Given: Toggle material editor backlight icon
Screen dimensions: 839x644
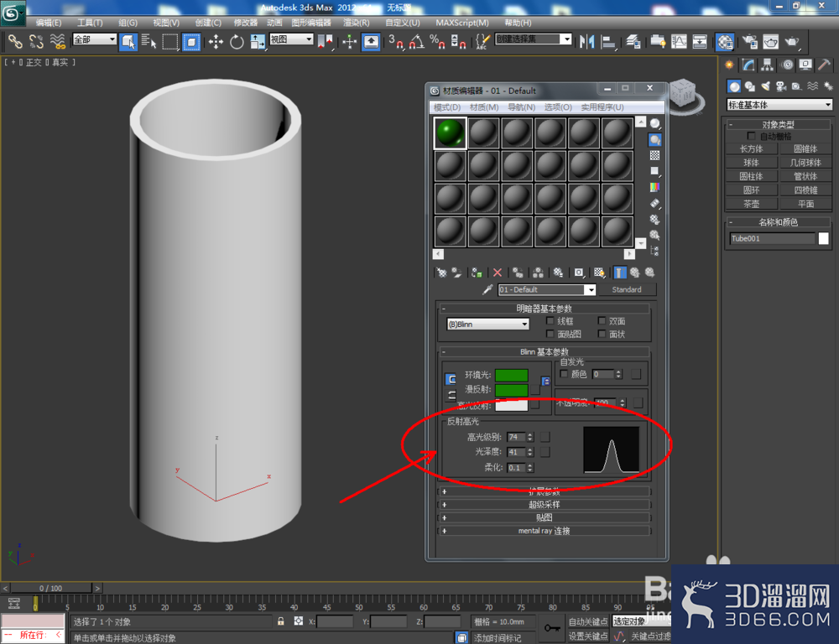Looking at the screenshot, I should point(655,140).
